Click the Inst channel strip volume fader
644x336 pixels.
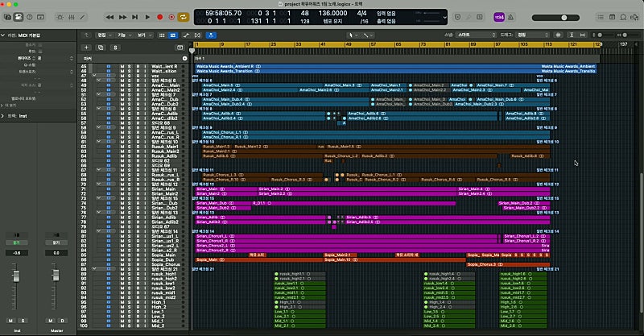tap(15, 278)
